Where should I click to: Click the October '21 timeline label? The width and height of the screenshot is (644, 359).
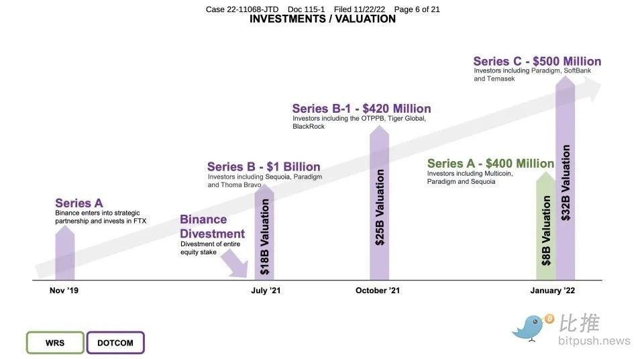tap(378, 291)
